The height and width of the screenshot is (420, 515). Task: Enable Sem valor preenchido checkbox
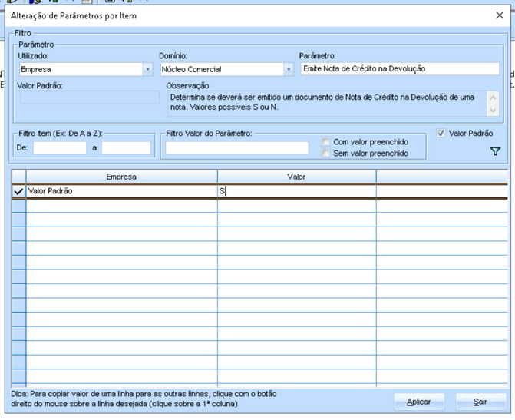325,153
